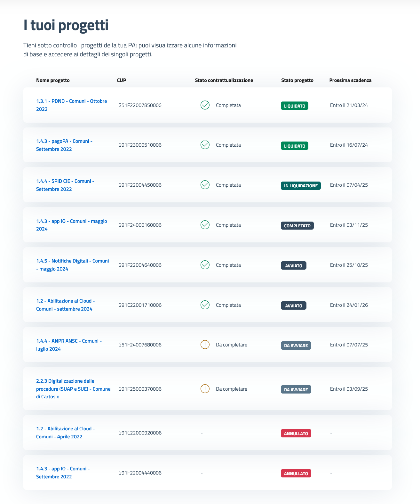Click the completed checkmark icon for pagoPA row
Viewport: 420px width, 504px height.
[x=205, y=145]
